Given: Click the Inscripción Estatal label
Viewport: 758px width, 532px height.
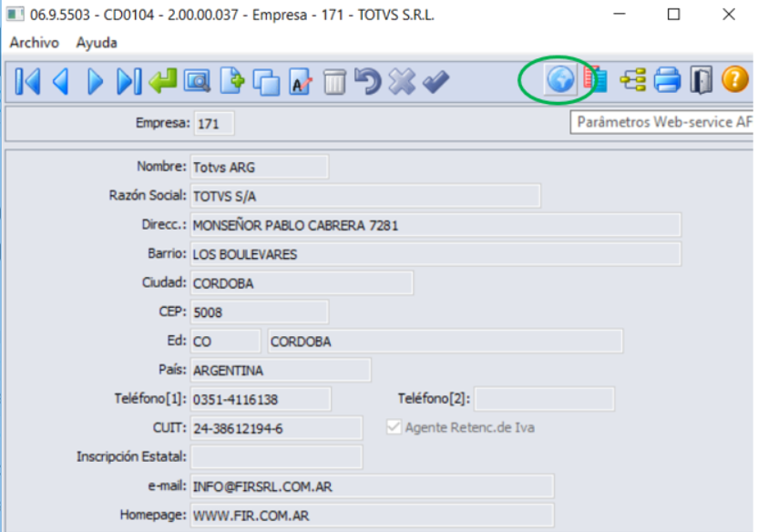Looking at the screenshot, I should [x=131, y=456].
